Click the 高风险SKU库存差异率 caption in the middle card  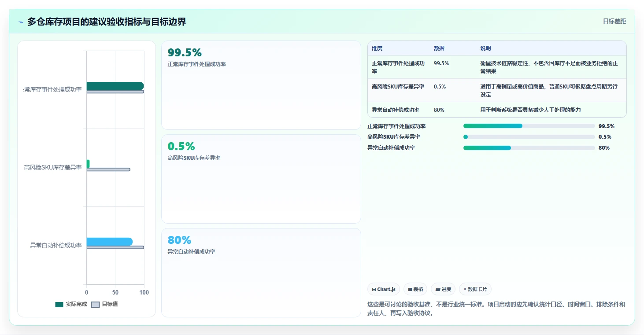pos(194,158)
